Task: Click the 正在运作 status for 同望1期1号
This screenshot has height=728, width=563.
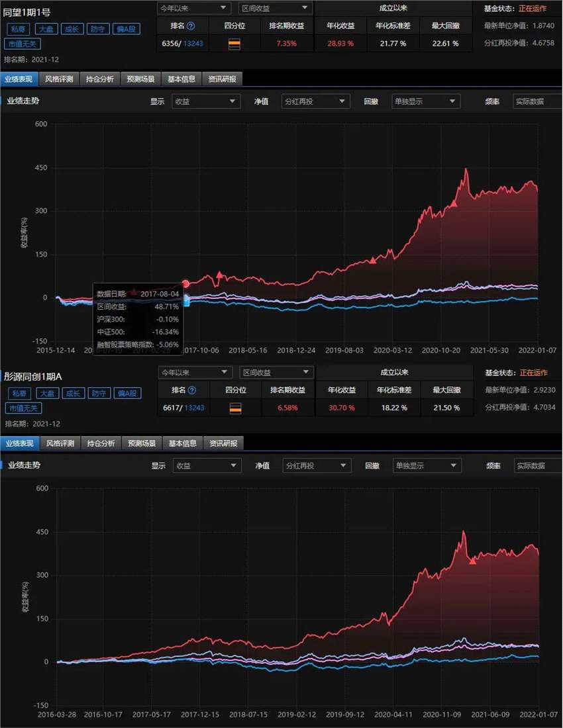Action: click(x=533, y=9)
